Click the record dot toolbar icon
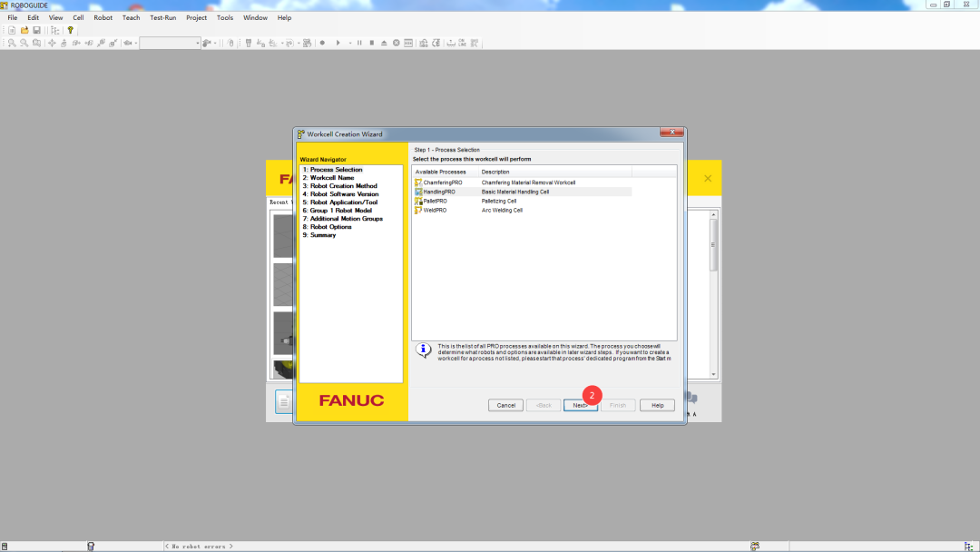 tap(322, 44)
